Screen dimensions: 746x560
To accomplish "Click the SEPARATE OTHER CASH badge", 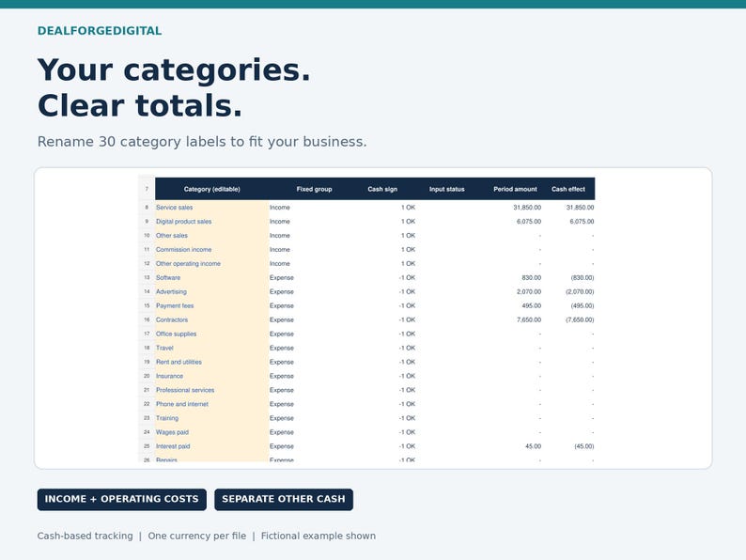I will [x=284, y=499].
